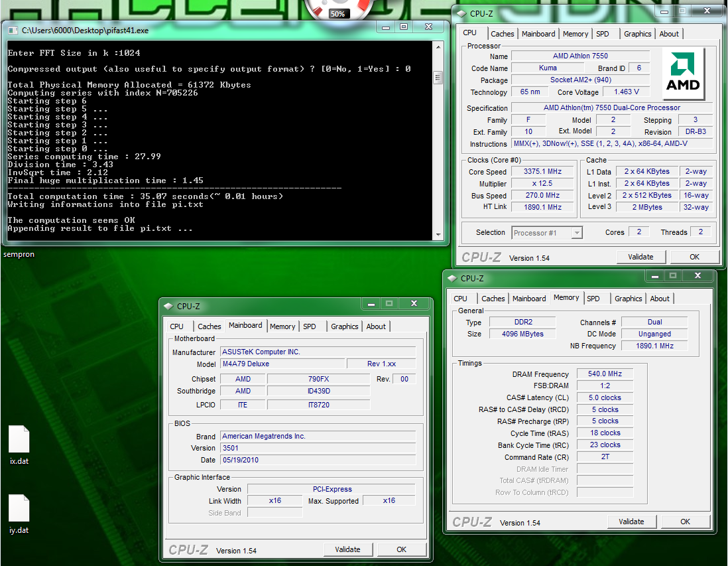Close the Mainboard CPU-Z window
Image resolution: width=728 pixels, height=566 pixels.
coord(414,303)
